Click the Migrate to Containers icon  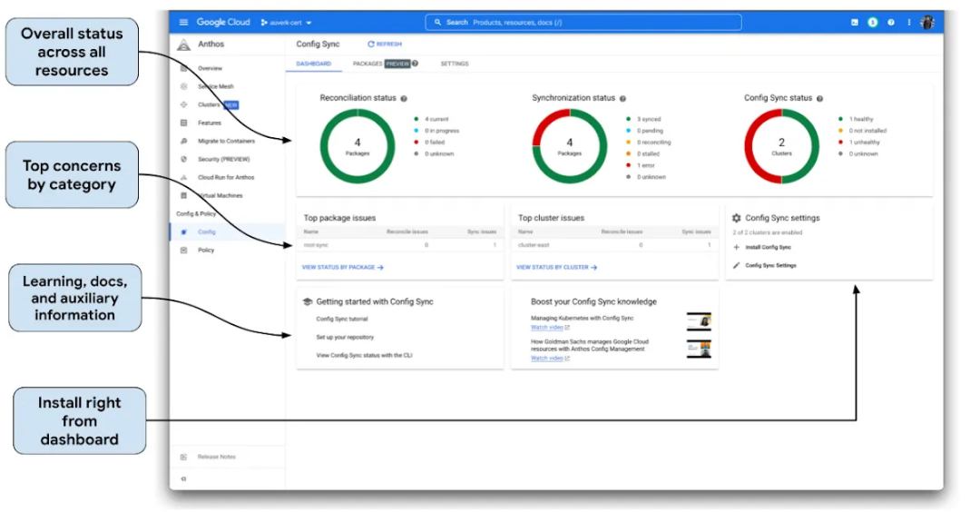183,141
